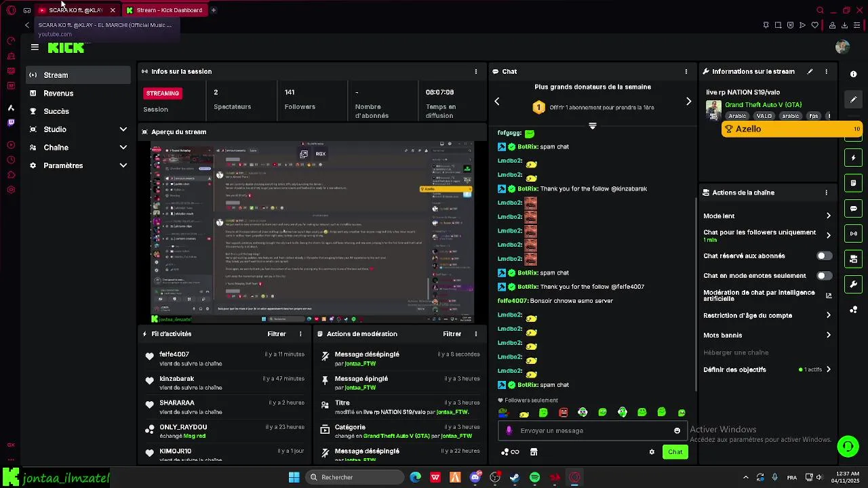This screenshot has width=868, height=488.
Task: Expand the Studio menu
Action: [79, 129]
